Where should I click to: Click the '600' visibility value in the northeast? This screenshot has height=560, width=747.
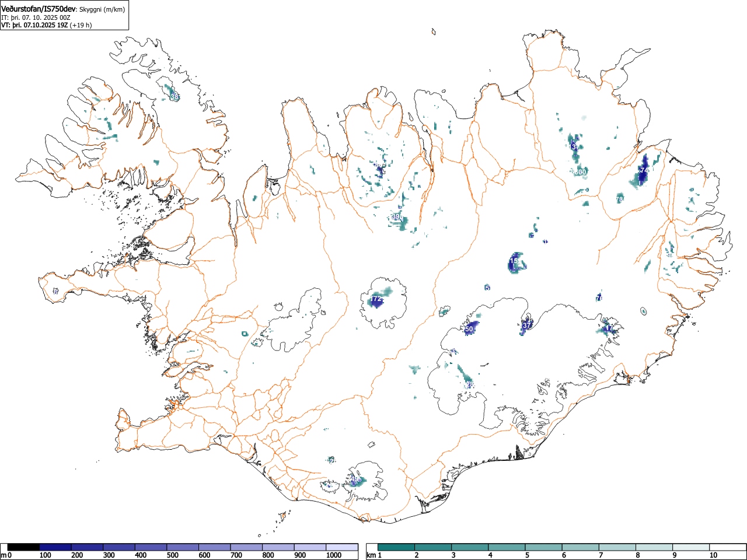point(580,172)
